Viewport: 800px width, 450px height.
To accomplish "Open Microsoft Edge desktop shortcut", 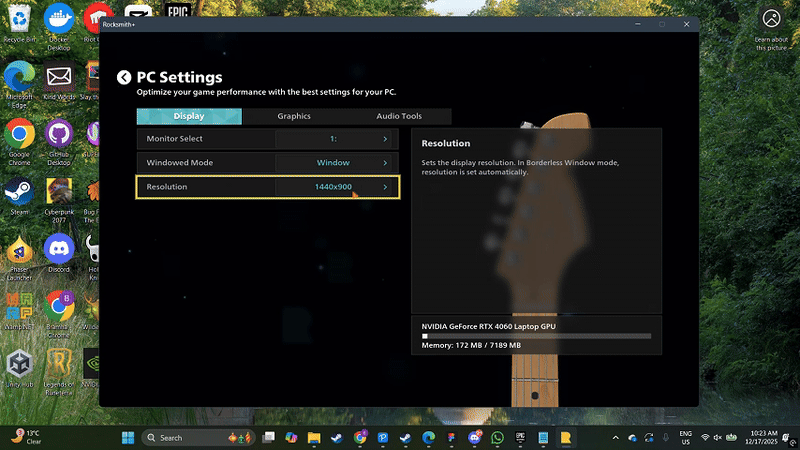I will [x=19, y=78].
